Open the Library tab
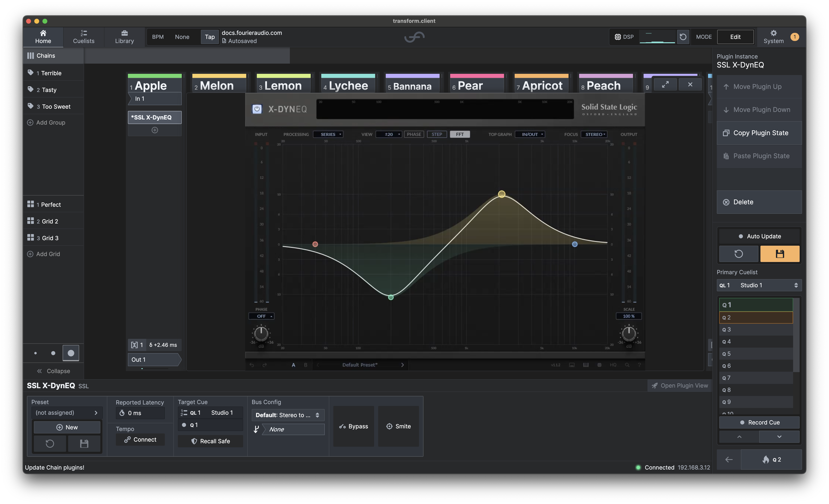The width and height of the screenshot is (829, 504). coord(124,37)
